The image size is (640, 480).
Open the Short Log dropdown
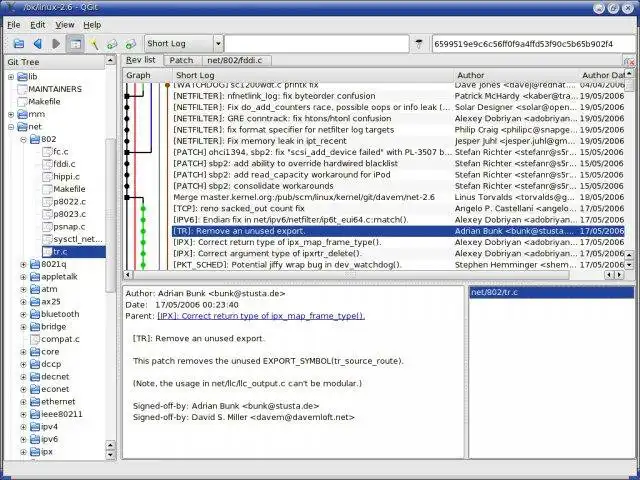pyautogui.click(x=180, y=44)
